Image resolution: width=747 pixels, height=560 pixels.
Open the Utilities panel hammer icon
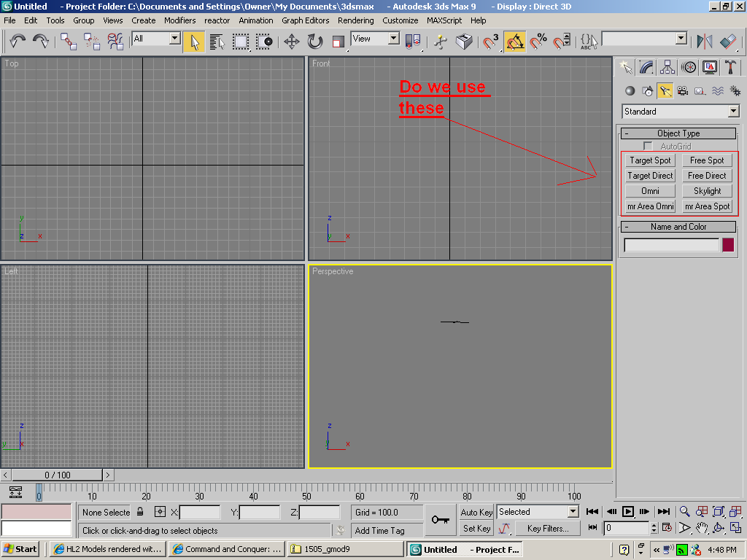730,67
